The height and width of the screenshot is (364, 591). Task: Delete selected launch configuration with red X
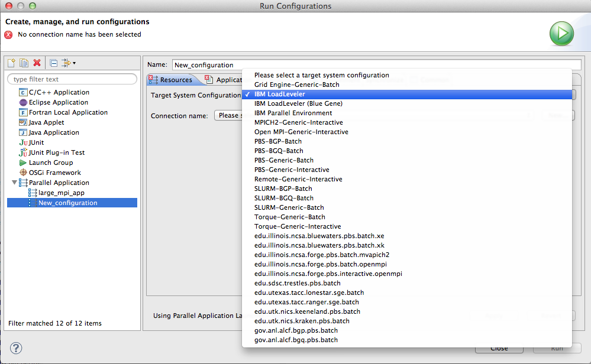click(x=37, y=63)
